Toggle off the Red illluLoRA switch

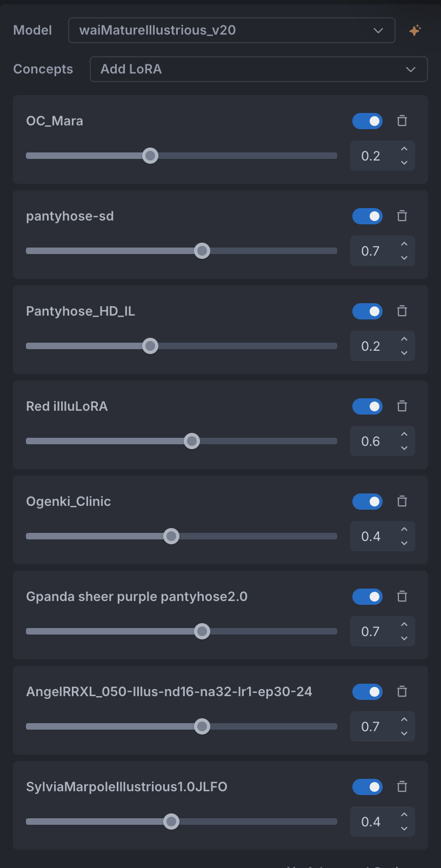pos(367,406)
